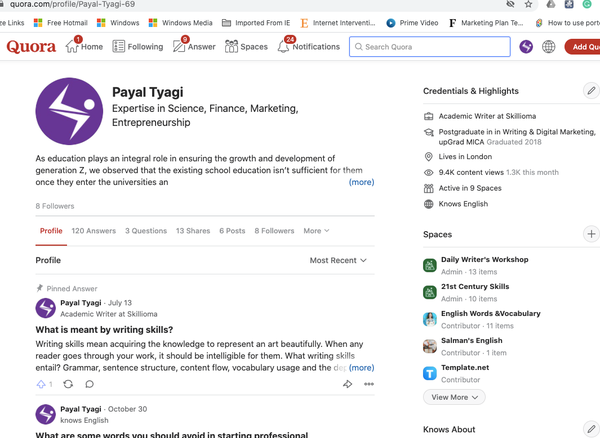600x438 pixels.
Task: Click the Active in 9 Spaces entry
Action: [470, 188]
